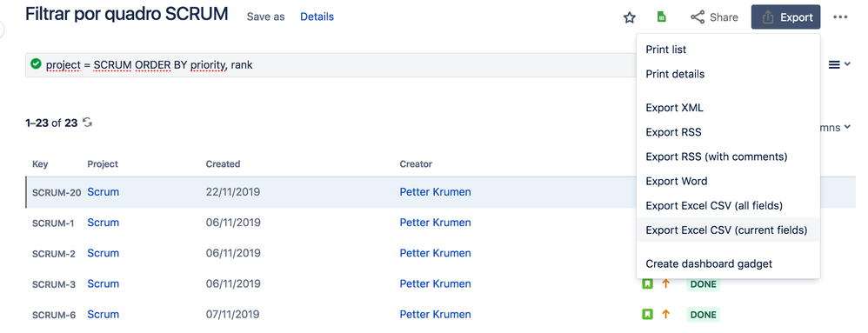Open Scrum project link in SCRUM-6 row

tap(103, 314)
